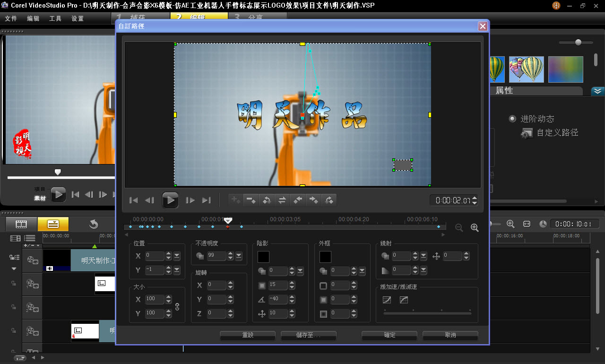The width and height of the screenshot is (605, 364).
Task: Open the border color swatch
Action: pos(325,257)
